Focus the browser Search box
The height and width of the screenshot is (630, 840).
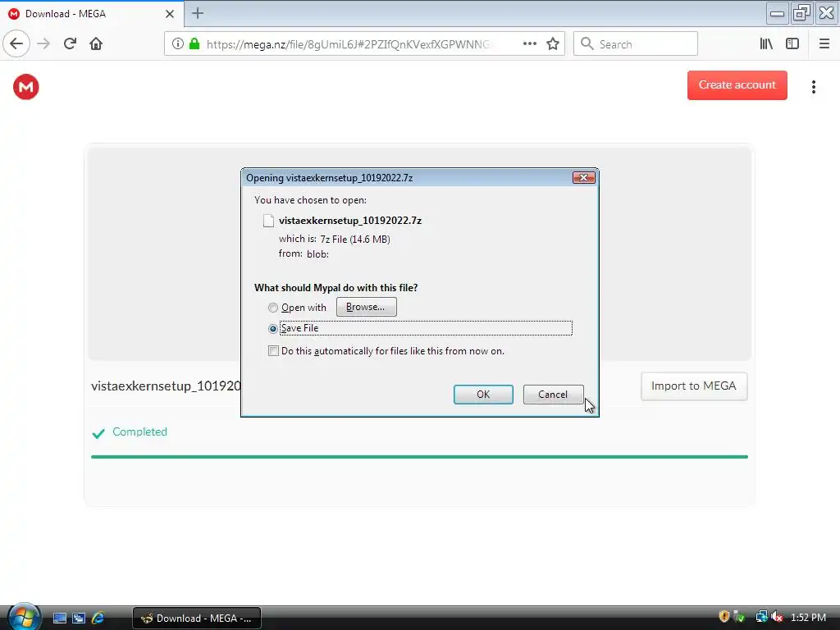point(636,44)
